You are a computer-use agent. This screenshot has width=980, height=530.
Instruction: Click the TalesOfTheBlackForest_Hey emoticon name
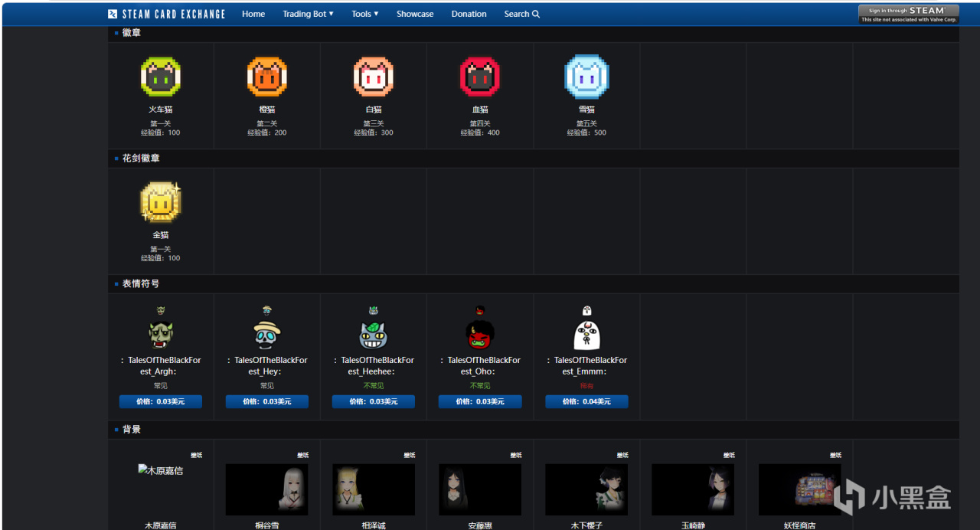click(266, 365)
